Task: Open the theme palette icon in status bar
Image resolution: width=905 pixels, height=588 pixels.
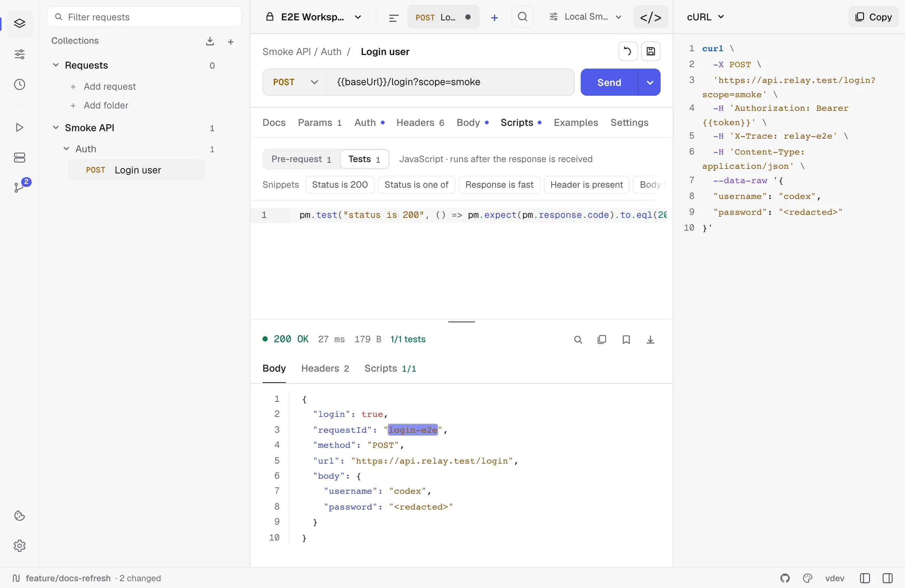Action: (x=808, y=578)
